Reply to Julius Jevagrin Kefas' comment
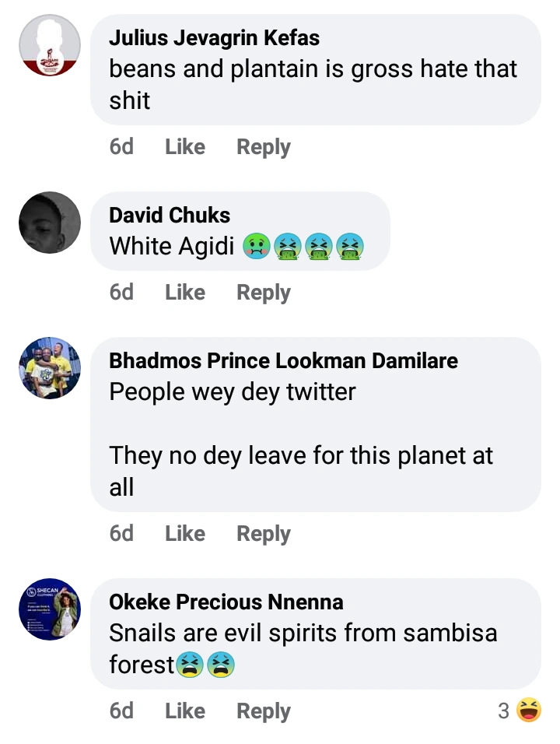Image resolution: width=560 pixels, height=744 pixels. tap(264, 147)
